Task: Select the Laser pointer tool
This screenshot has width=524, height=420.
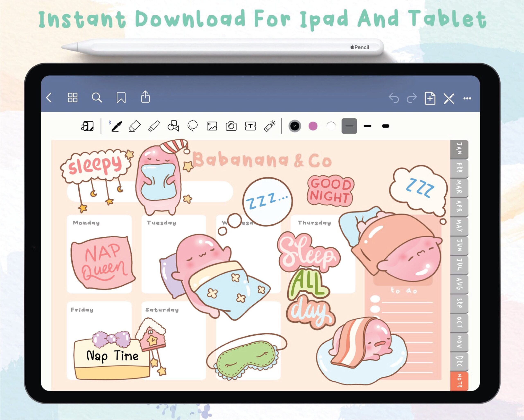Action: [x=270, y=126]
